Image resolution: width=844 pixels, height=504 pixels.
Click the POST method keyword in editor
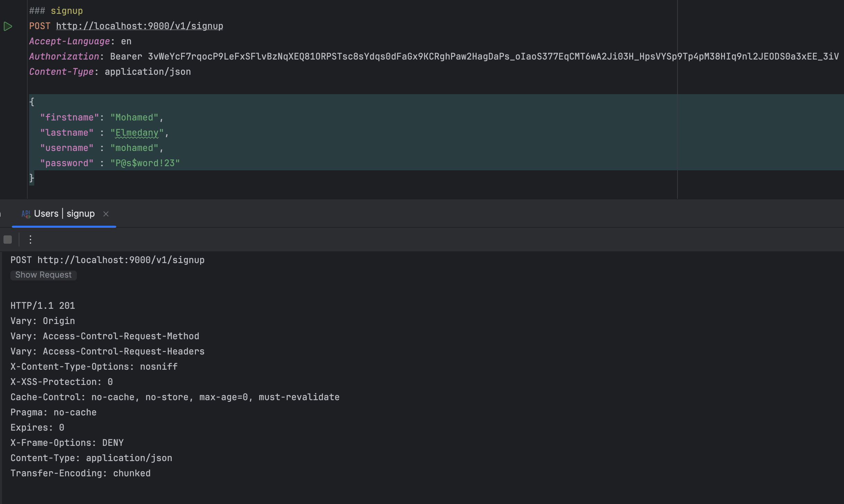click(x=40, y=26)
